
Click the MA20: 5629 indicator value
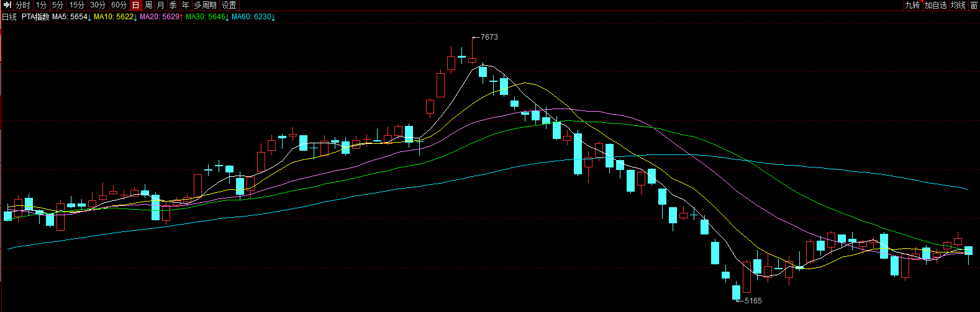[161, 17]
